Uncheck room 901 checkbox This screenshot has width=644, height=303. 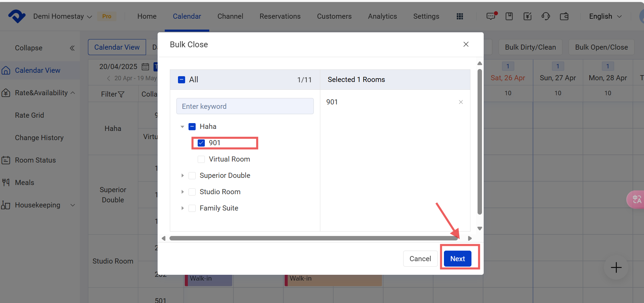click(201, 143)
